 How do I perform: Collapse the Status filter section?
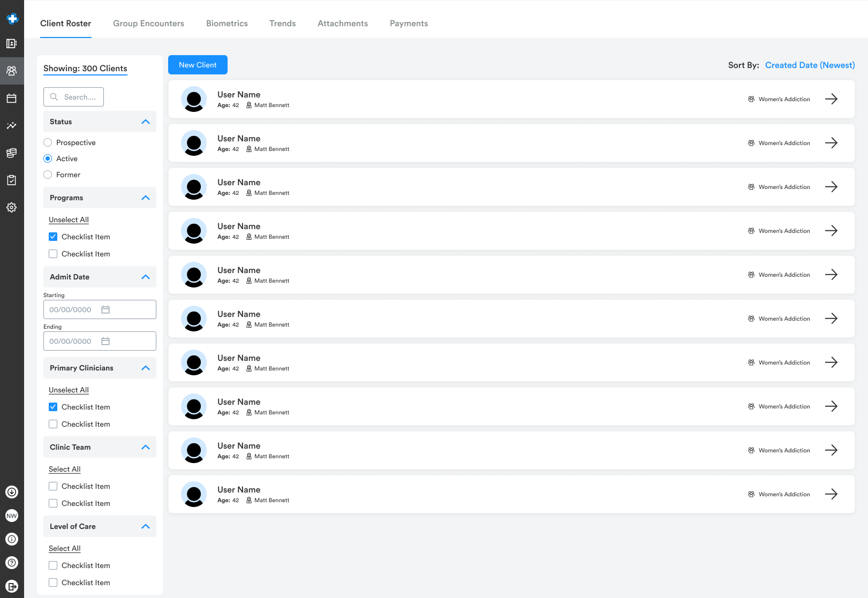coord(145,122)
